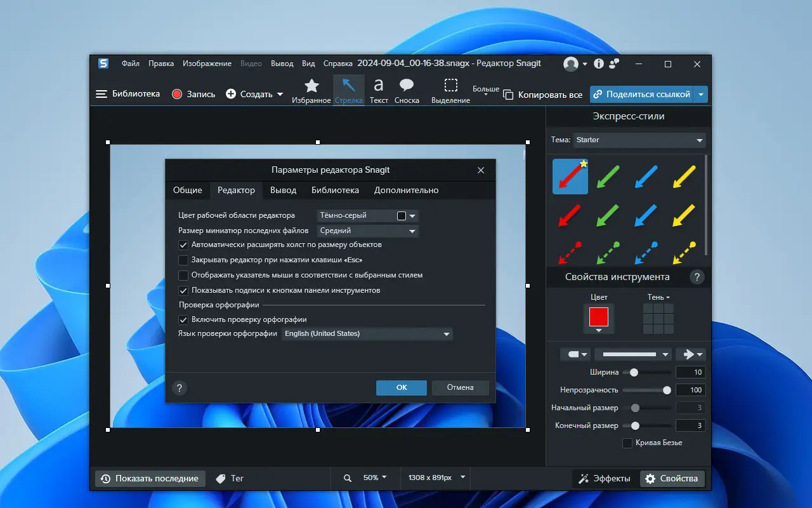This screenshot has height=508, width=812.
Task: Open the line style dropdown
Action: (x=633, y=354)
